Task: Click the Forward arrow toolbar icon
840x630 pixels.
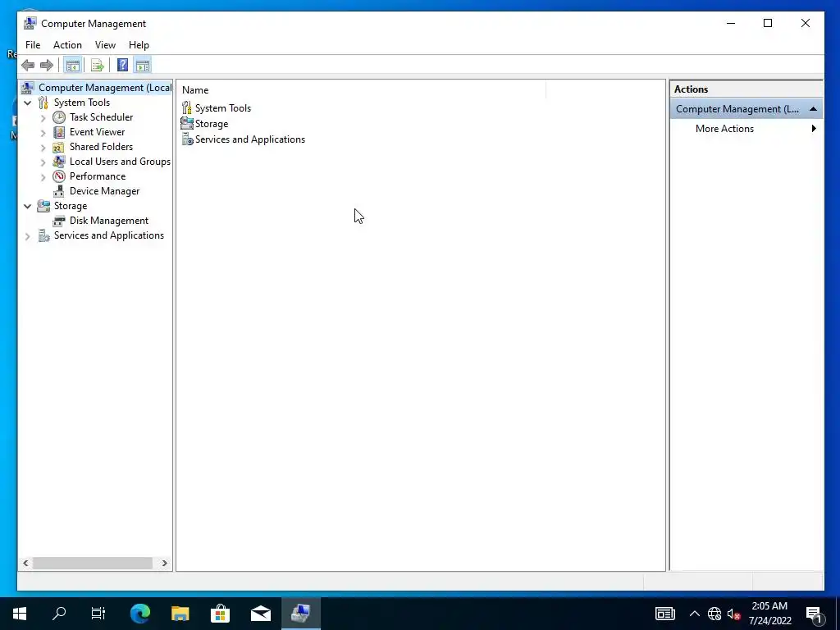Action: click(47, 66)
